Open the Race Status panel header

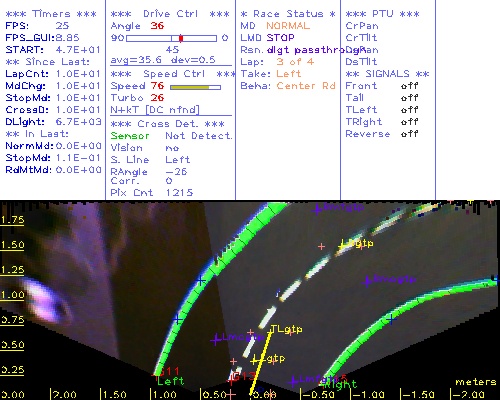pos(288,14)
